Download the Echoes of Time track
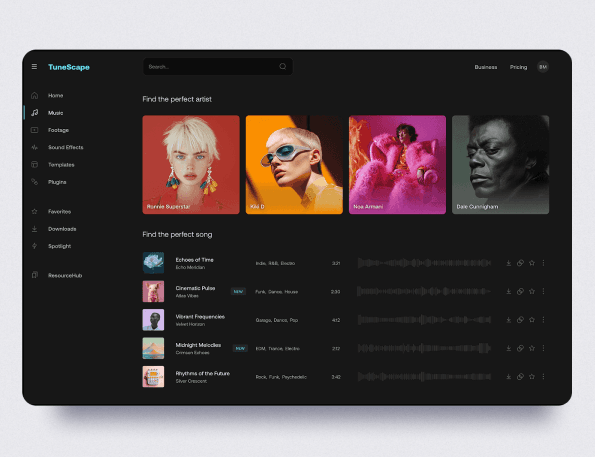 coord(508,263)
